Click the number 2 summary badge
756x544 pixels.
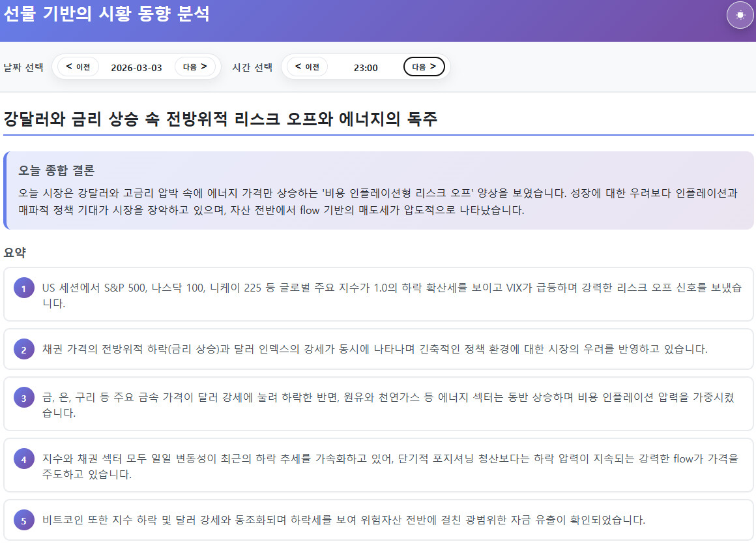23,350
